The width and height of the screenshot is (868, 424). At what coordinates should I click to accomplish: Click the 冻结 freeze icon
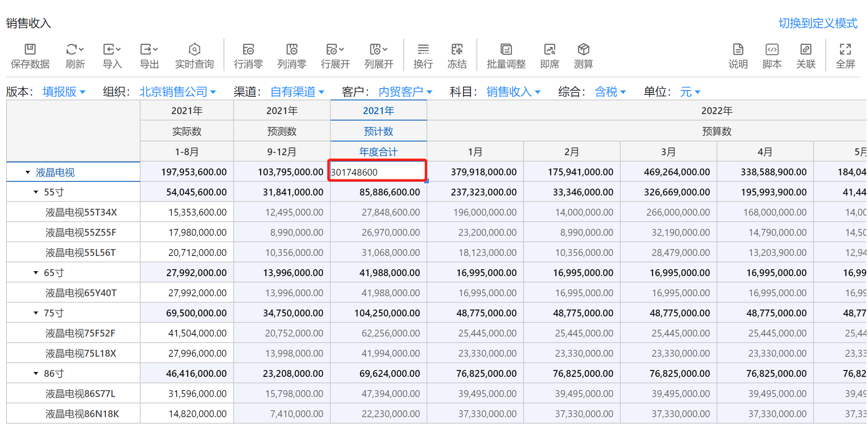click(457, 50)
